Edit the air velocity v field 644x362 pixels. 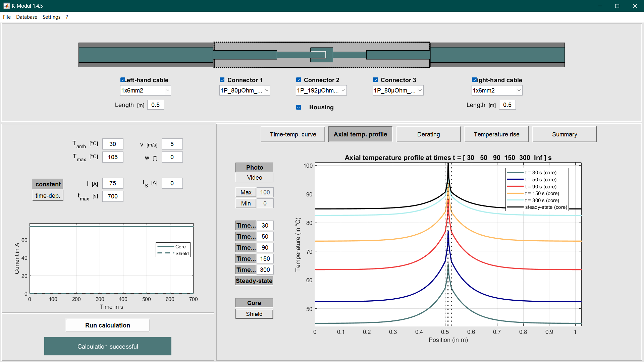pyautogui.click(x=172, y=144)
